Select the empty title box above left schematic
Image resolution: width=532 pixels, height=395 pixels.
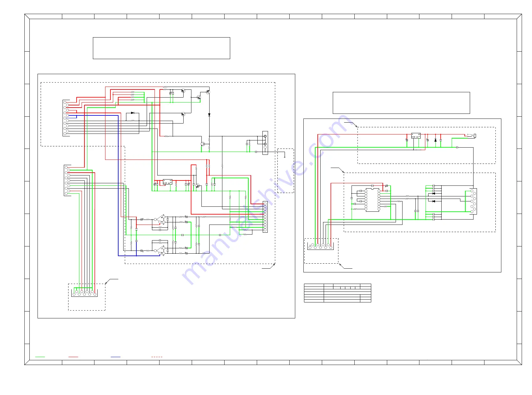pos(161,48)
